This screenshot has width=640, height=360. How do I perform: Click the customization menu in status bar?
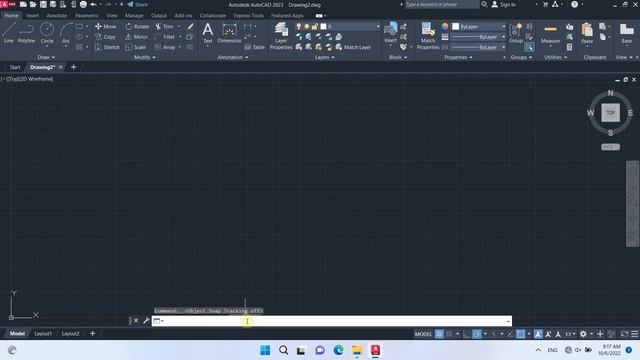point(635,334)
